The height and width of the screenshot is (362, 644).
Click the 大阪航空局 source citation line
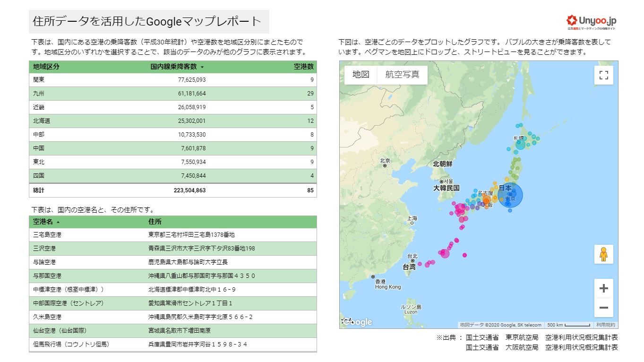pyautogui.click(x=541, y=347)
